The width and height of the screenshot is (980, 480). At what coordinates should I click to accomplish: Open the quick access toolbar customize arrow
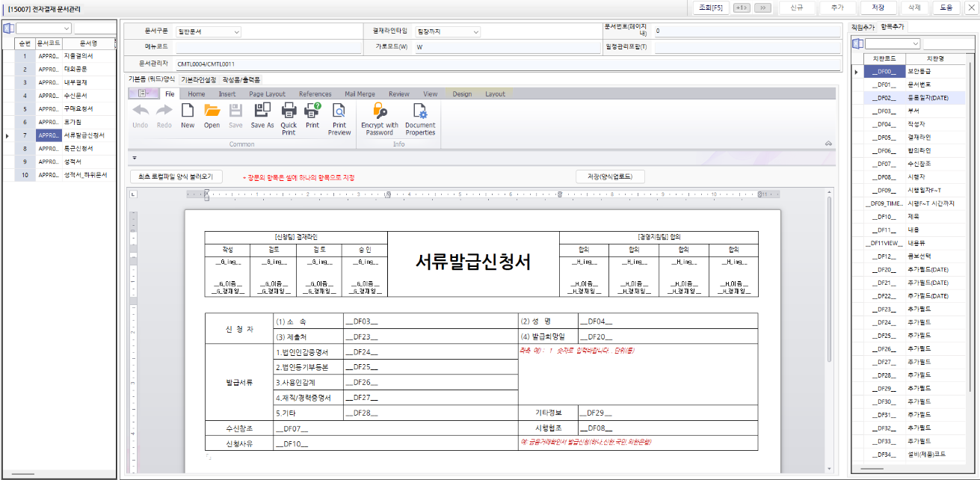(x=134, y=158)
